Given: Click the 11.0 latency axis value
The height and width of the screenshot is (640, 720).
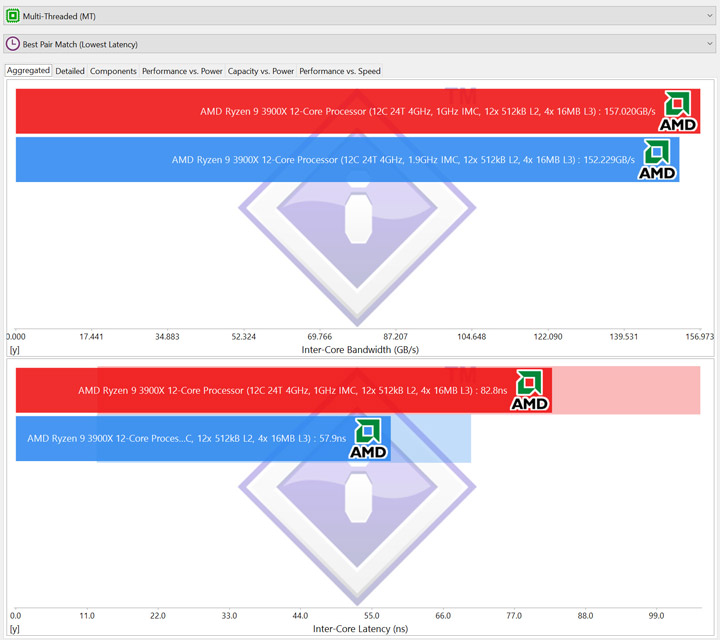Looking at the screenshot, I should pos(87,616).
